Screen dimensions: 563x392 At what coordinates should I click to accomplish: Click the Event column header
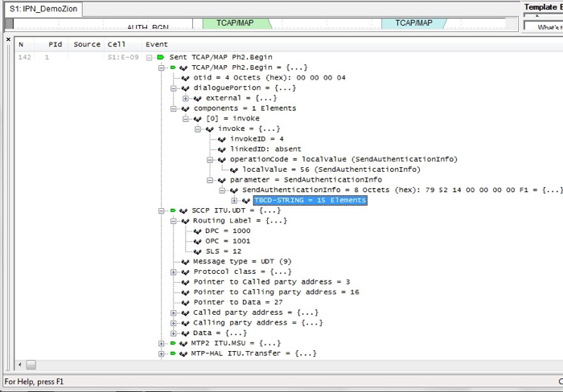click(157, 44)
